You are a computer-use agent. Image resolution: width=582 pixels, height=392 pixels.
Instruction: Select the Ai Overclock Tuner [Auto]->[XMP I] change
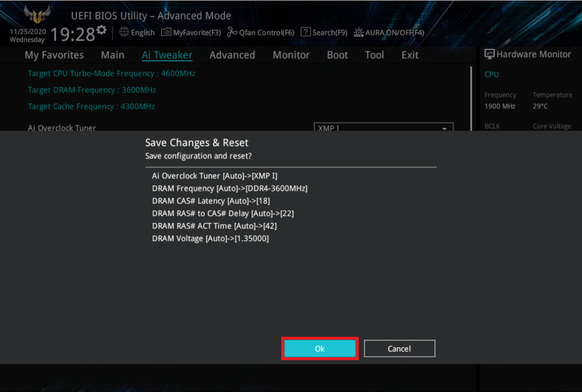(214, 176)
